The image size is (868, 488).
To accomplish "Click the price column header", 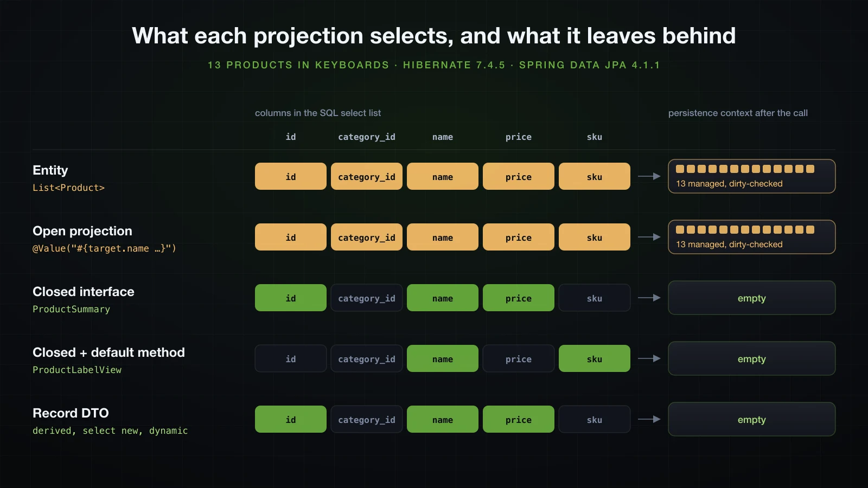I will (x=519, y=137).
